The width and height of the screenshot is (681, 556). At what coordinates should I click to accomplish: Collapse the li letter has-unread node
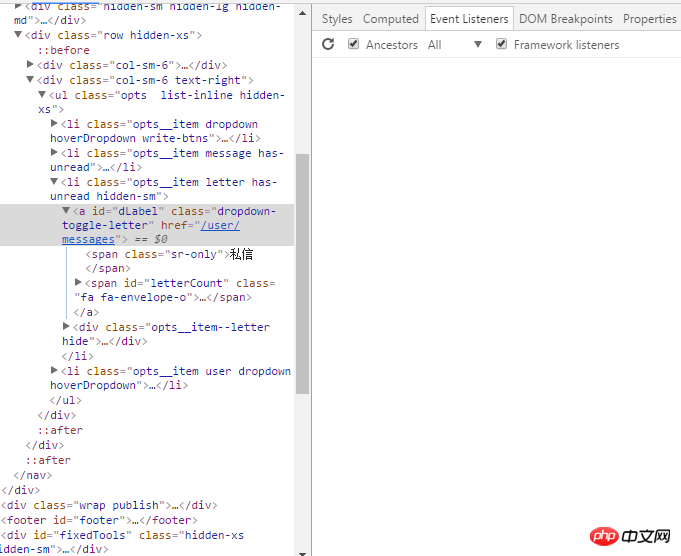click(x=54, y=182)
